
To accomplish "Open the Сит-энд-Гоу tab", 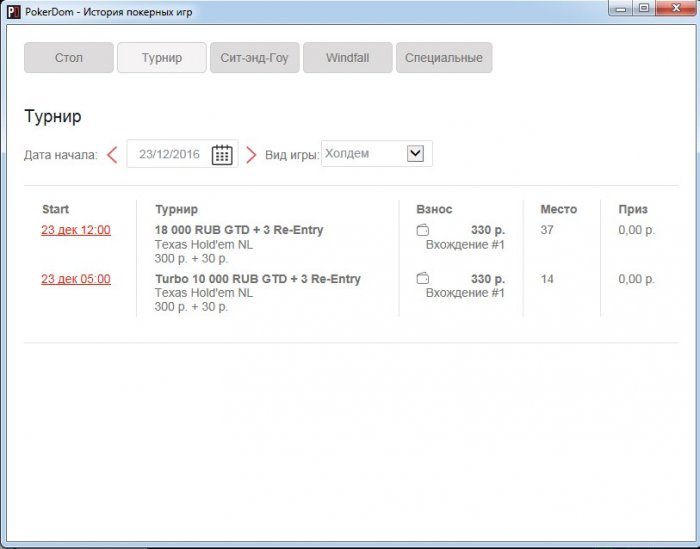I will click(x=254, y=58).
